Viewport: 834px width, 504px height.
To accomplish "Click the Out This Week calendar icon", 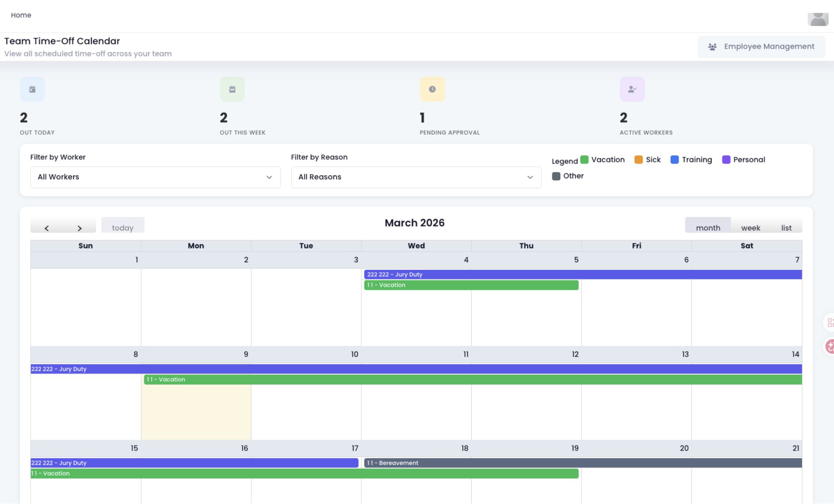I will (x=232, y=89).
